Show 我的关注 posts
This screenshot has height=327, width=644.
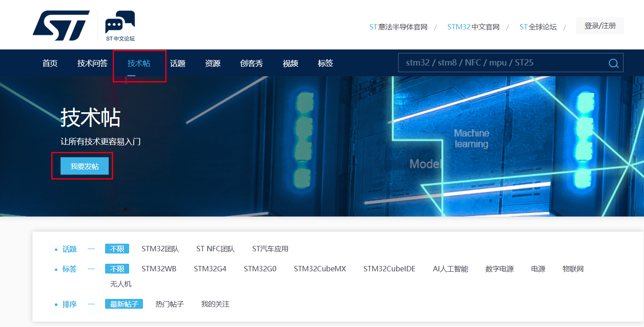coord(215,304)
